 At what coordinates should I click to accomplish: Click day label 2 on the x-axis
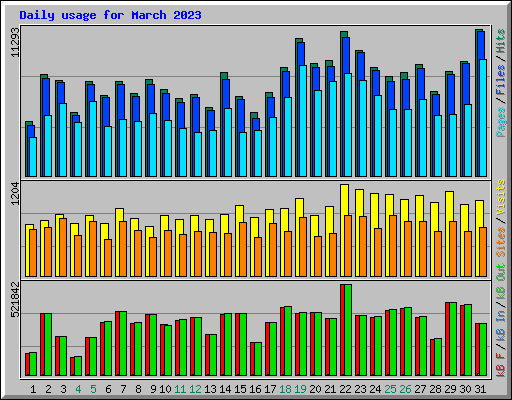coord(48,389)
